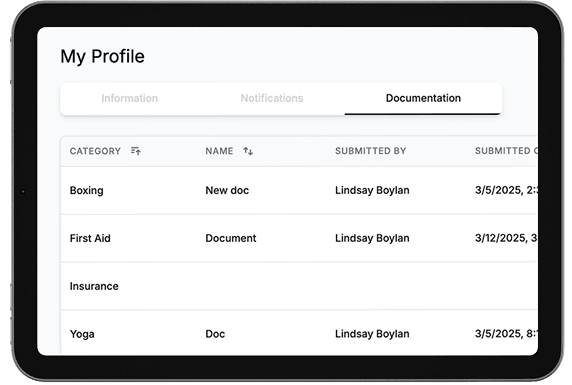This screenshot has height=385, width=572.
Task: Select the Insurance category cell
Action: [x=94, y=286]
